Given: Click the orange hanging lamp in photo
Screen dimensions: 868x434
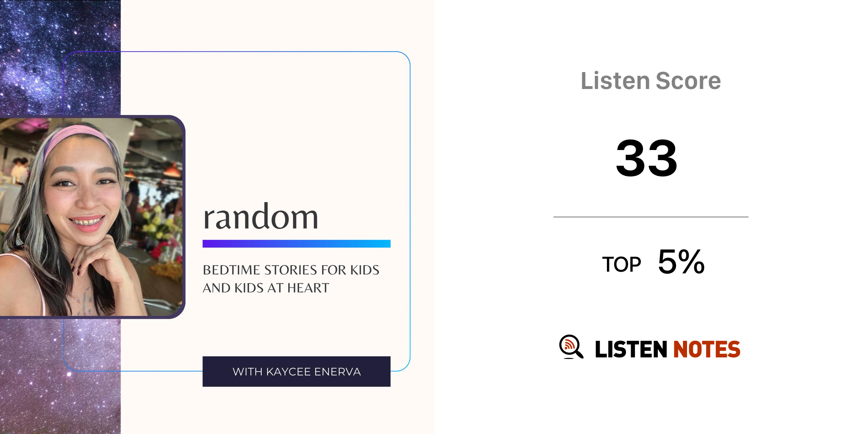Looking at the screenshot, I should coord(172,170).
